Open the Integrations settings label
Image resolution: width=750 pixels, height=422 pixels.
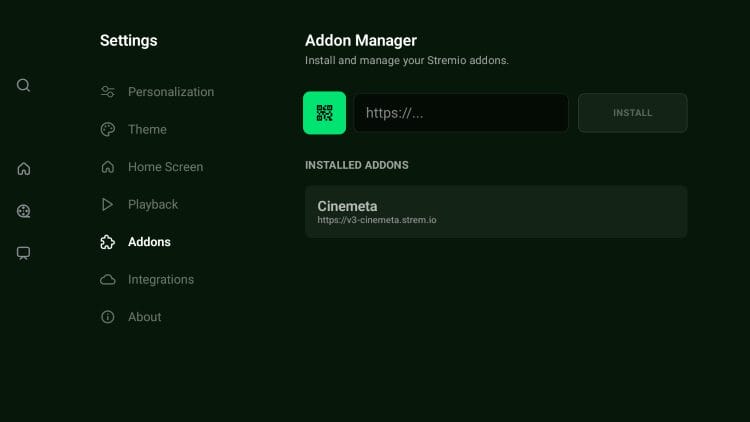point(161,280)
